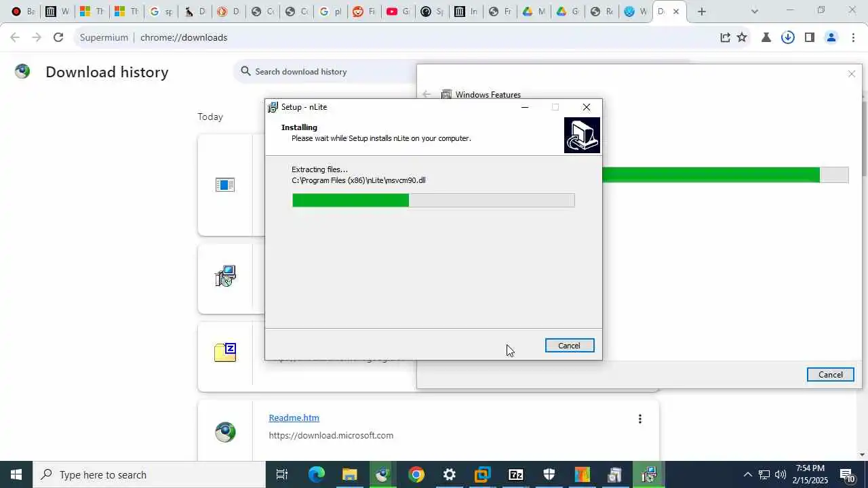Image resolution: width=868 pixels, height=488 pixels.
Task: Click the Supermium logo beside Download history
Action: [x=22, y=71]
